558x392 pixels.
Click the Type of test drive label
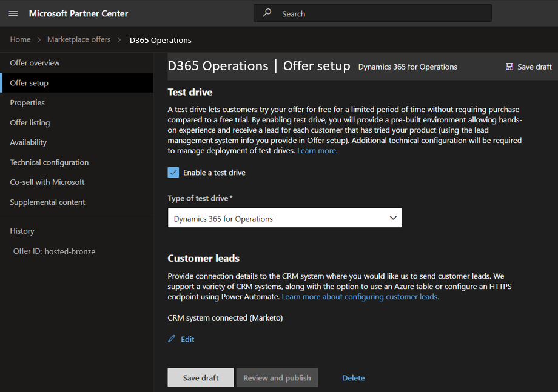pos(200,198)
